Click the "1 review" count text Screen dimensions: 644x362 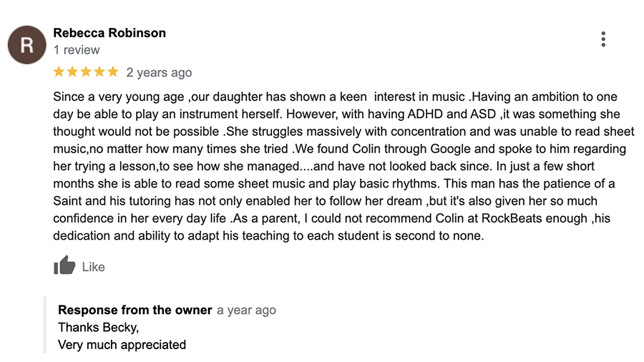(77, 50)
